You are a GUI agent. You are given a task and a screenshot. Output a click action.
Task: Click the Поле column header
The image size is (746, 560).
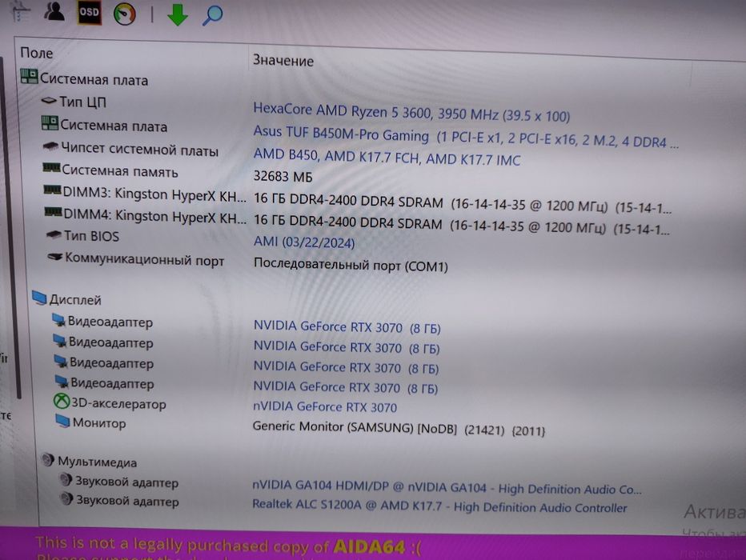pos(37,53)
